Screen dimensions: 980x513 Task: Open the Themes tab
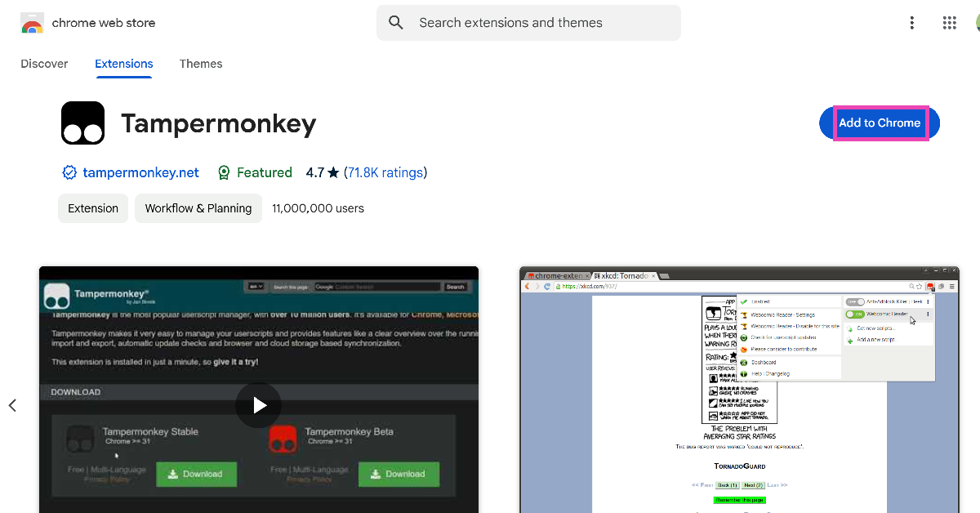(201, 64)
